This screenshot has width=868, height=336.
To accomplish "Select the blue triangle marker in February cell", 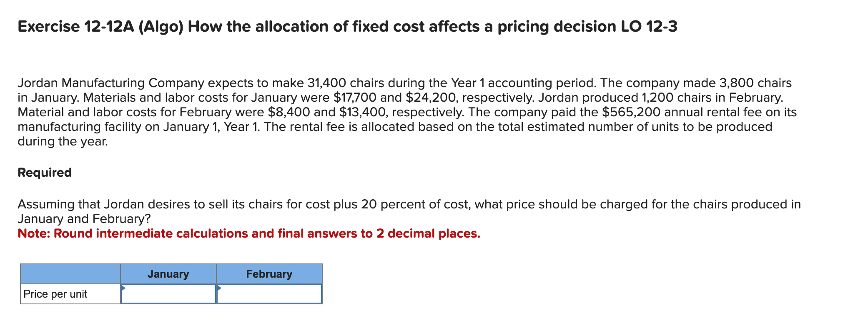I will [218, 288].
